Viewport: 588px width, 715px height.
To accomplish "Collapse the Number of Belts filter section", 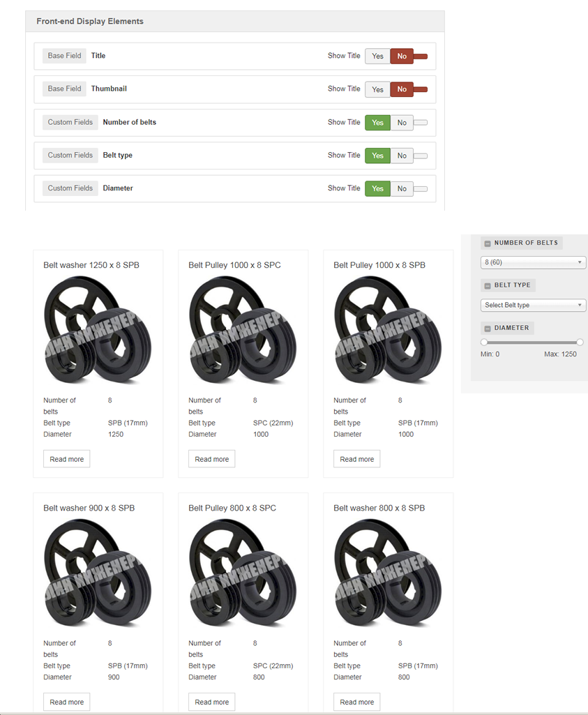I will pos(487,243).
